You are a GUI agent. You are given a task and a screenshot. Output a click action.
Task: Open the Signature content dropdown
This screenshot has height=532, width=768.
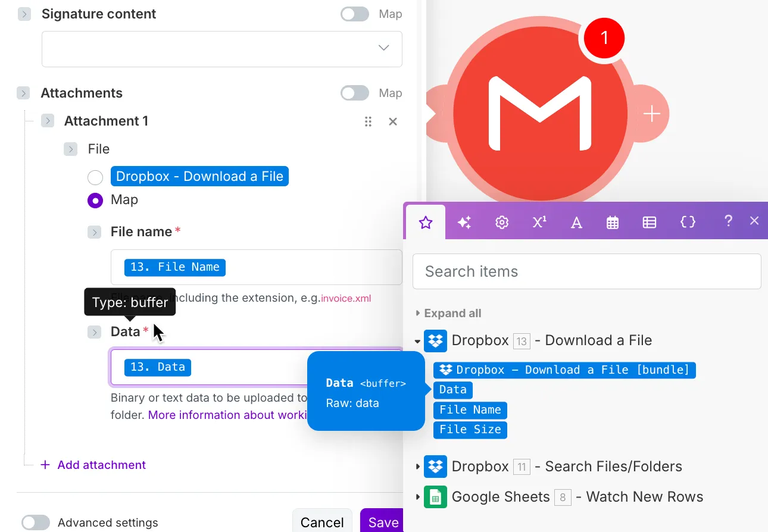coord(222,49)
